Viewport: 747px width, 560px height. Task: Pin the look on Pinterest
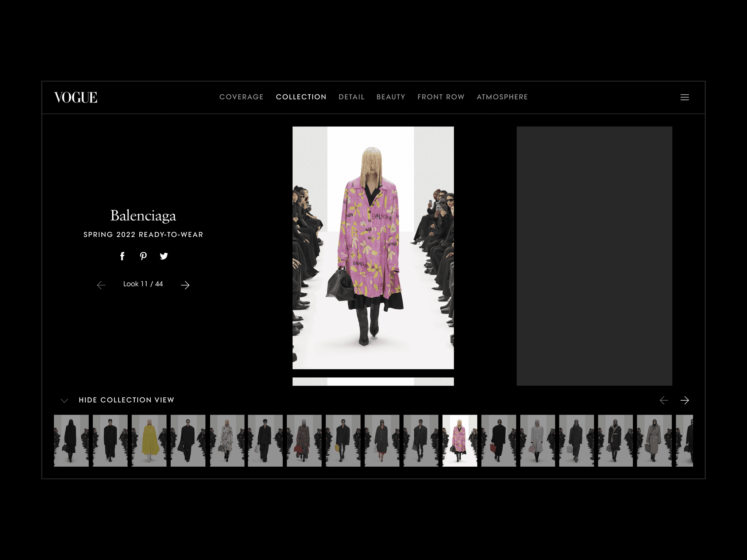tap(143, 256)
